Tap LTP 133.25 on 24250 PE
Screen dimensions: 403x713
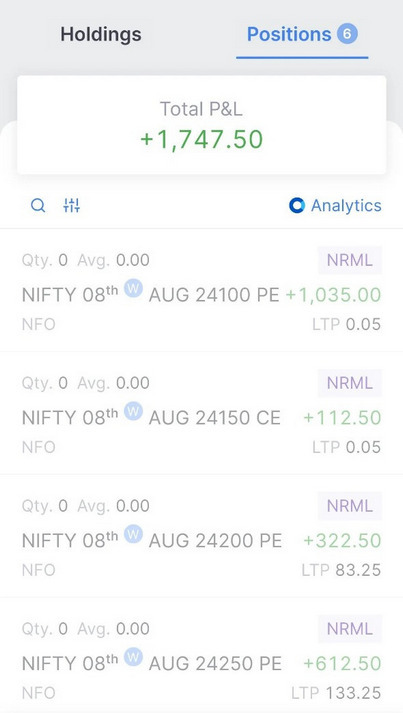tap(336, 693)
